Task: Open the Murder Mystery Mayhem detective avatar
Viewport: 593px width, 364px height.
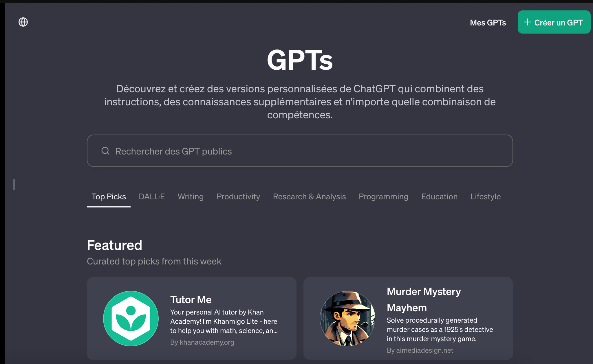Action: coord(347,319)
